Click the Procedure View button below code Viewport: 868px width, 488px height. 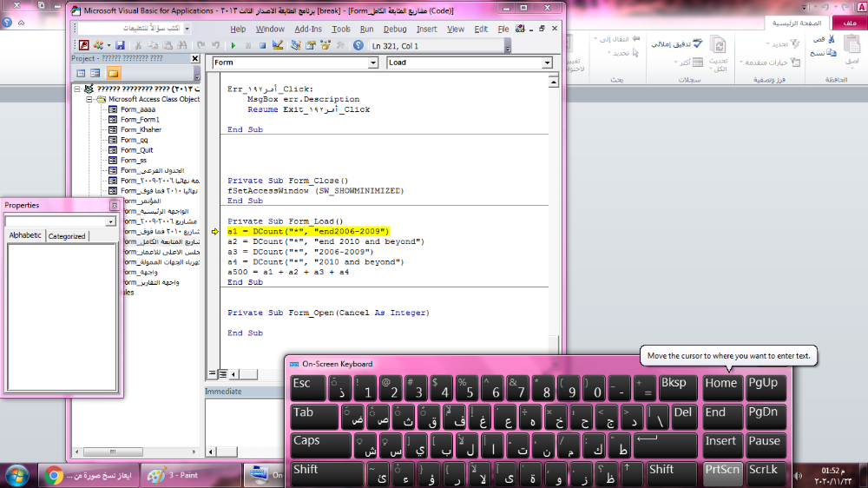[212, 374]
